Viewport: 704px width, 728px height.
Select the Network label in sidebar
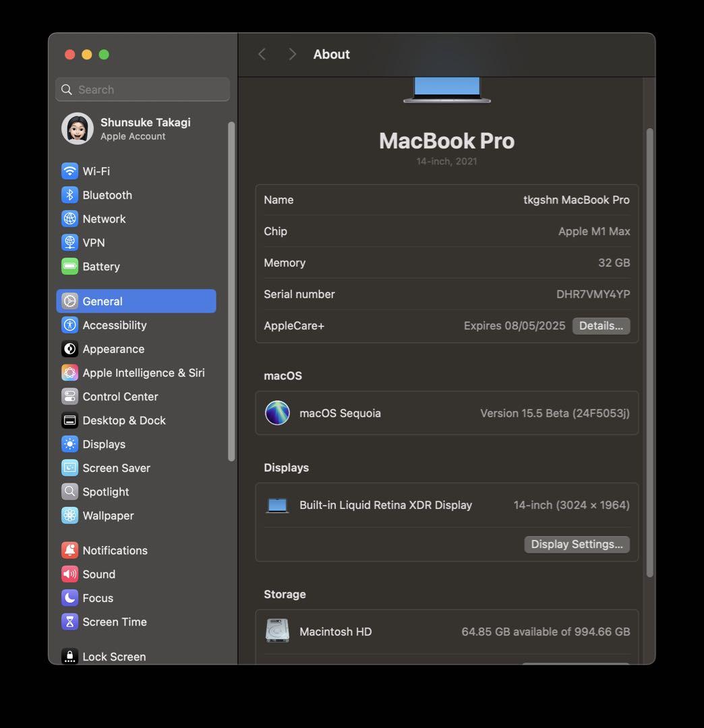coord(104,218)
